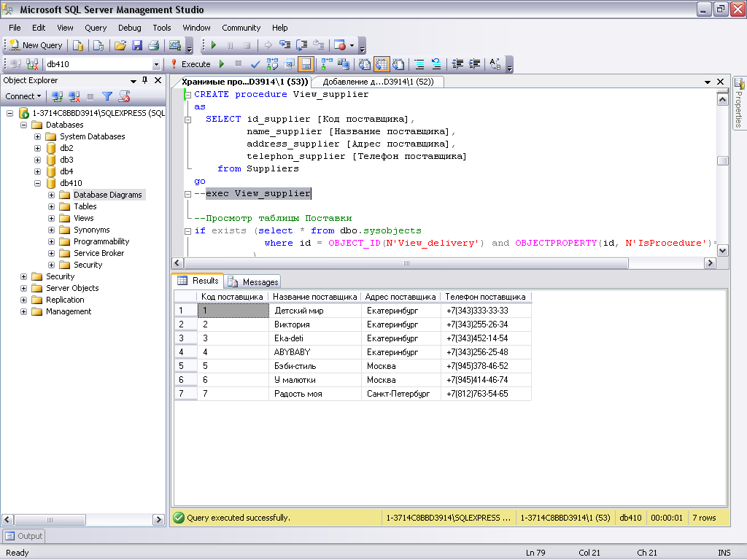The width and height of the screenshot is (747, 560).
Task: Click Query Options icon
Action: [x=289, y=64]
